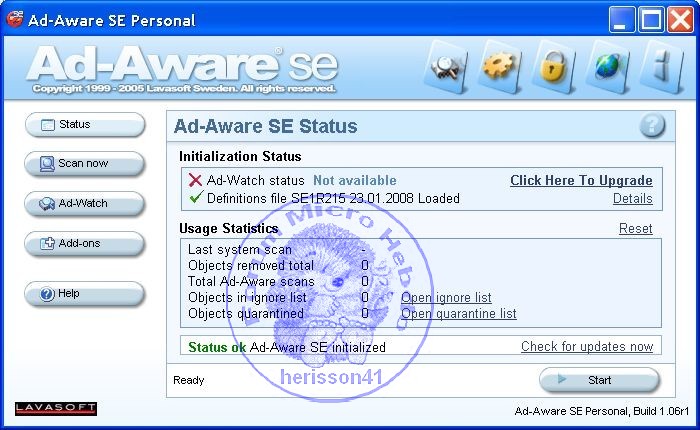Follow the Click Here To Upgrade link
This screenshot has height=430, width=700.
pyautogui.click(x=581, y=180)
